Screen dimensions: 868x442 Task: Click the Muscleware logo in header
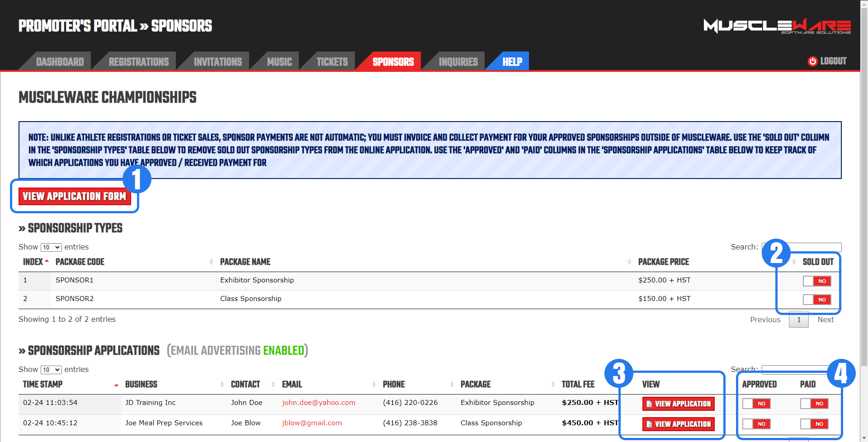click(x=777, y=26)
